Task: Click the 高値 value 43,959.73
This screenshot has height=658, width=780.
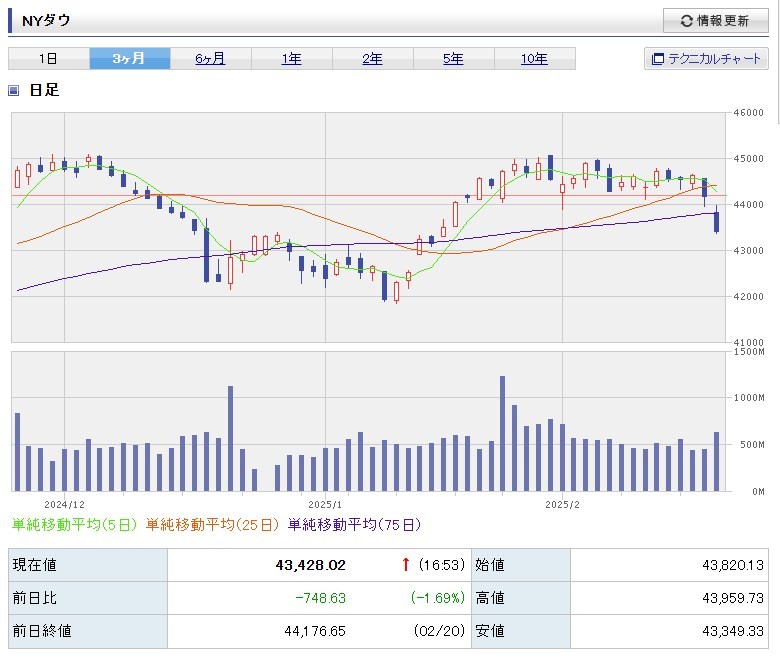Action: 733,598
